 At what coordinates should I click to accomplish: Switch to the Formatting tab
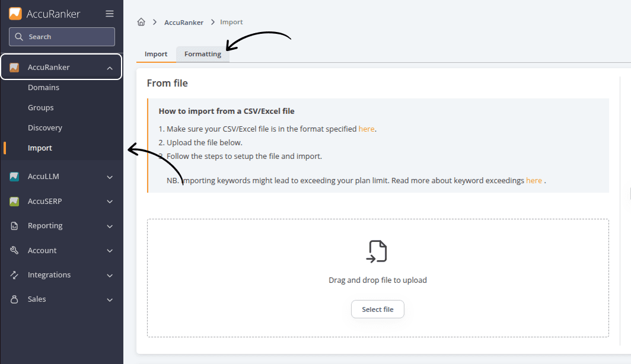(x=203, y=54)
